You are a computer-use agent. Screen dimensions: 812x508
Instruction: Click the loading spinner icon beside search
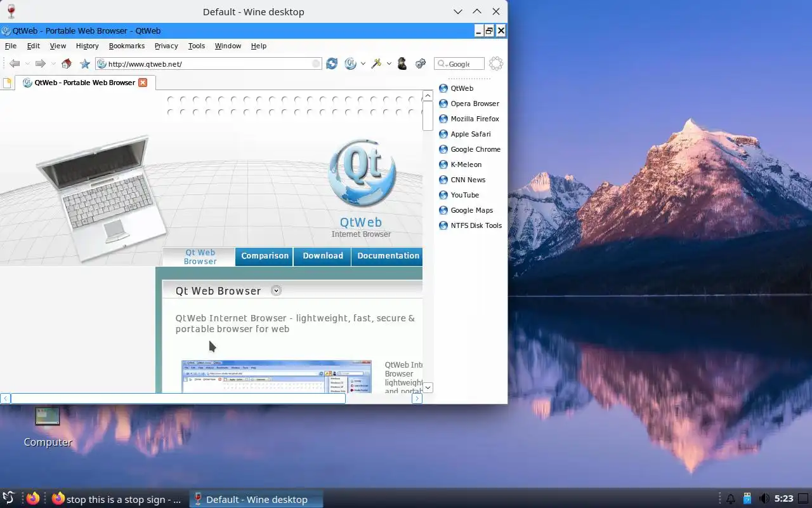point(496,63)
